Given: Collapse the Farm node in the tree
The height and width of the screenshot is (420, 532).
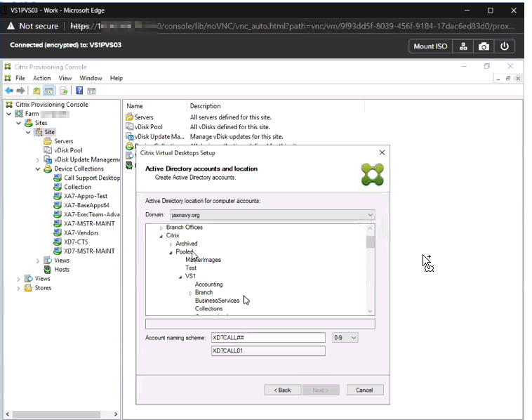Looking at the screenshot, I should (x=9, y=114).
